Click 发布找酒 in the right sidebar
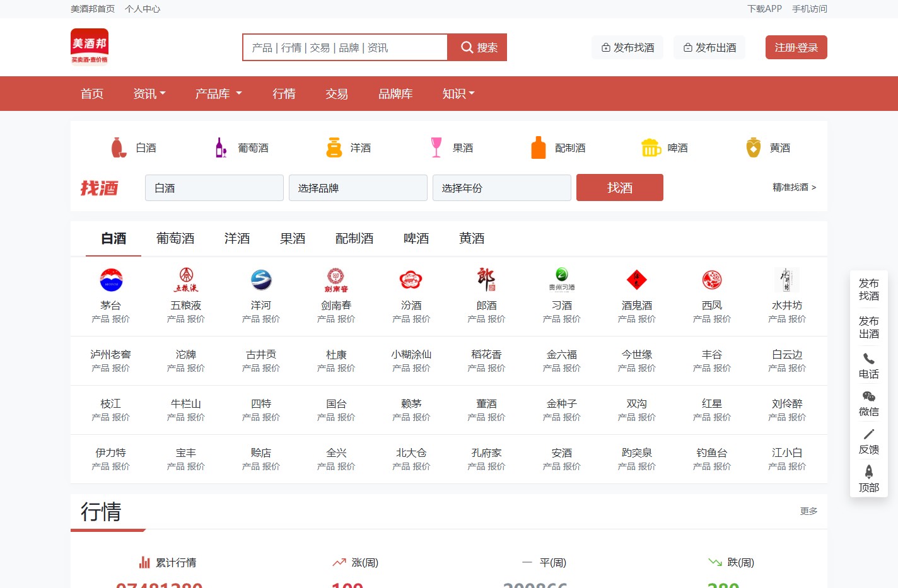 click(869, 289)
